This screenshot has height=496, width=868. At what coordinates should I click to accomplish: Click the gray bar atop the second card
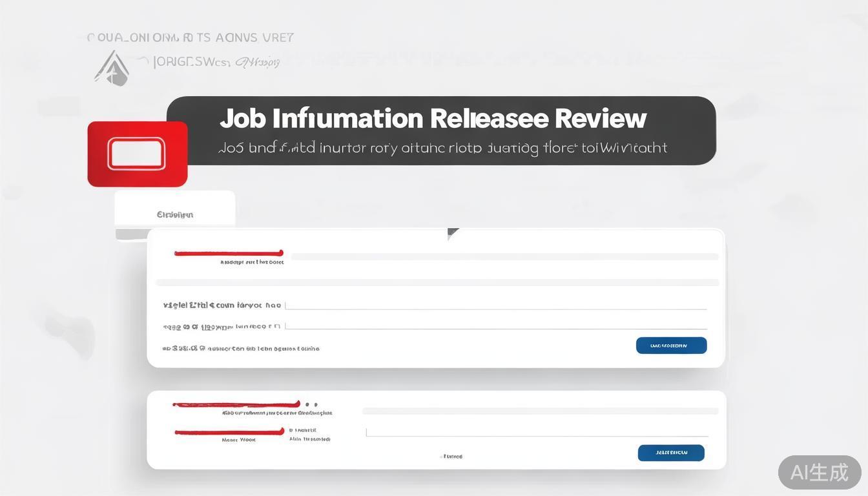541,411
